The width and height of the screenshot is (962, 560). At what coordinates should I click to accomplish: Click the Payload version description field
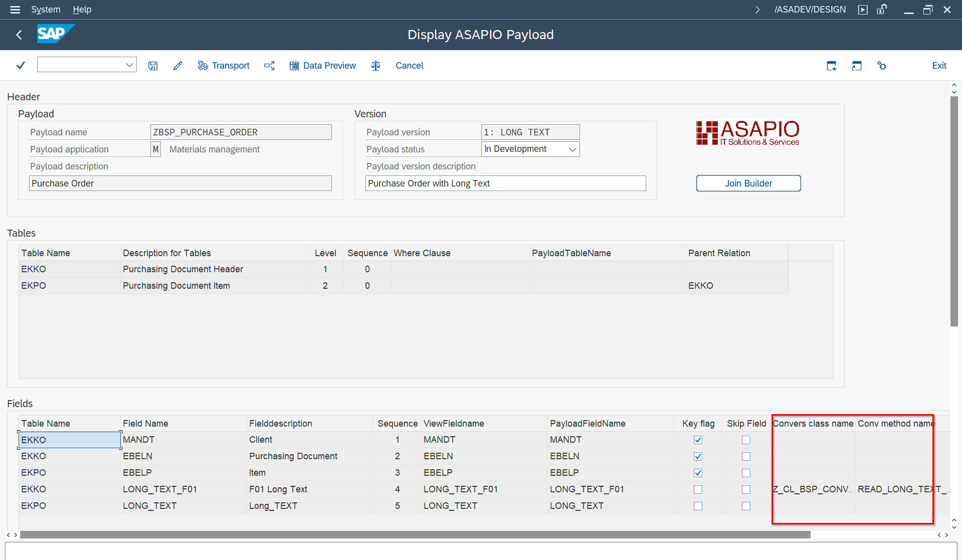point(505,183)
